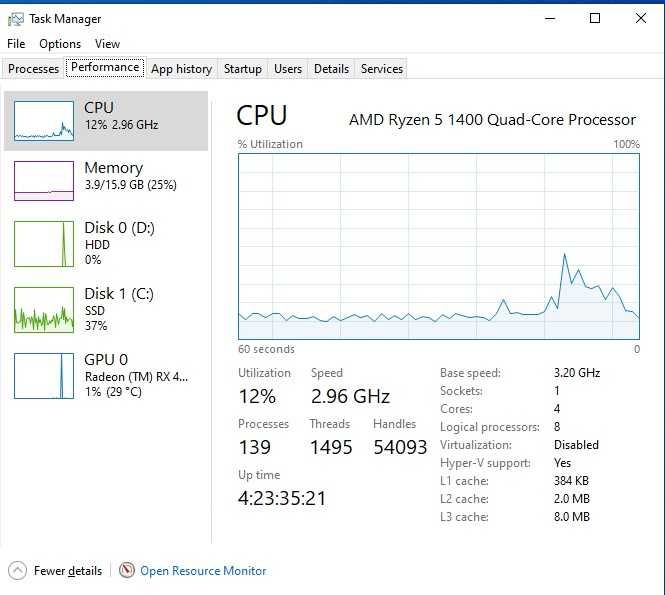Image resolution: width=665 pixels, height=595 pixels.
Task: Open the File menu
Action: point(16,44)
